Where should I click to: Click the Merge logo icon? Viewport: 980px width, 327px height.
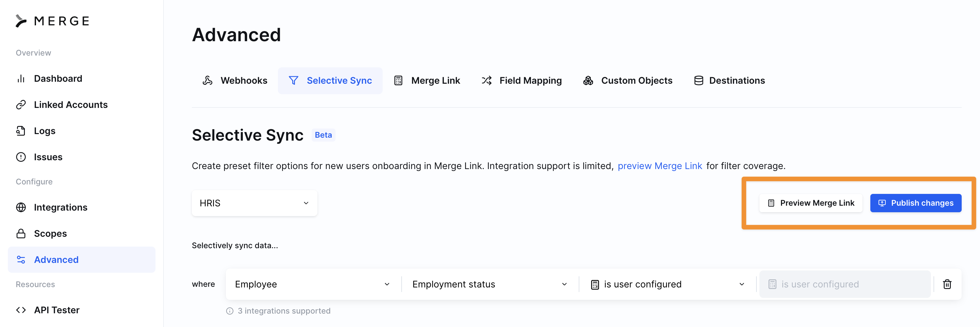21,21
